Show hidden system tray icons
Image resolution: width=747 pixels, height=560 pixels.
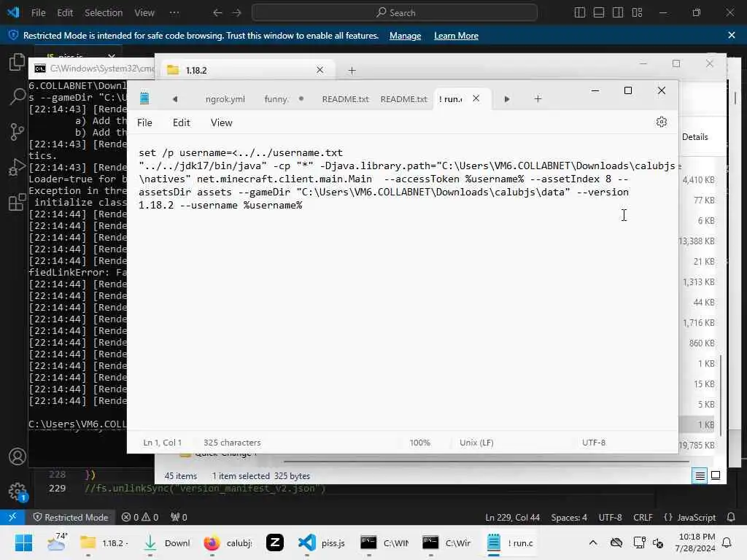pyautogui.click(x=592, y=542)
